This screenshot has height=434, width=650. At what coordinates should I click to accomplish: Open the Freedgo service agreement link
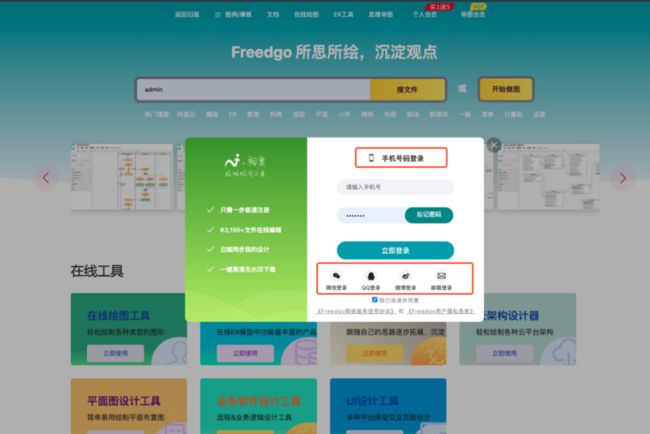(x=356, y=311)
